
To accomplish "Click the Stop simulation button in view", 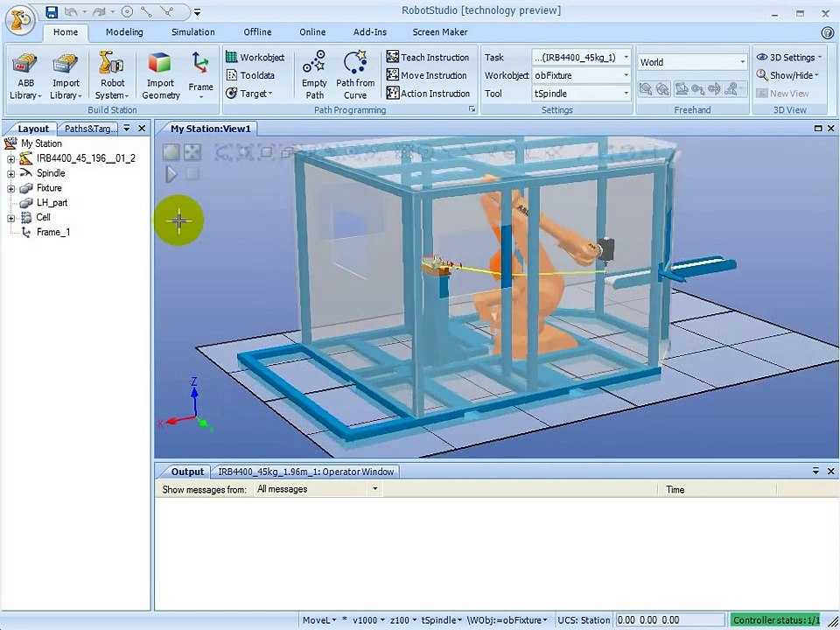I will click(192, 173).
